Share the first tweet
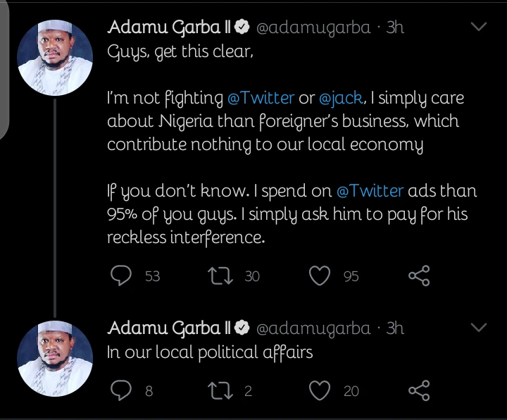 tap(420, 276)
